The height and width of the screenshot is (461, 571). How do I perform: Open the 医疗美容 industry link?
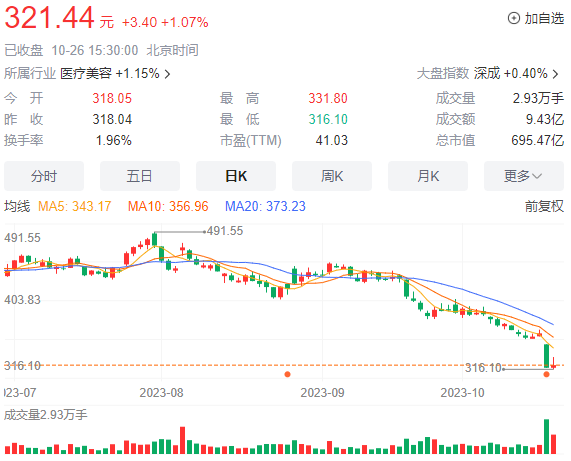tap(86, 74)
